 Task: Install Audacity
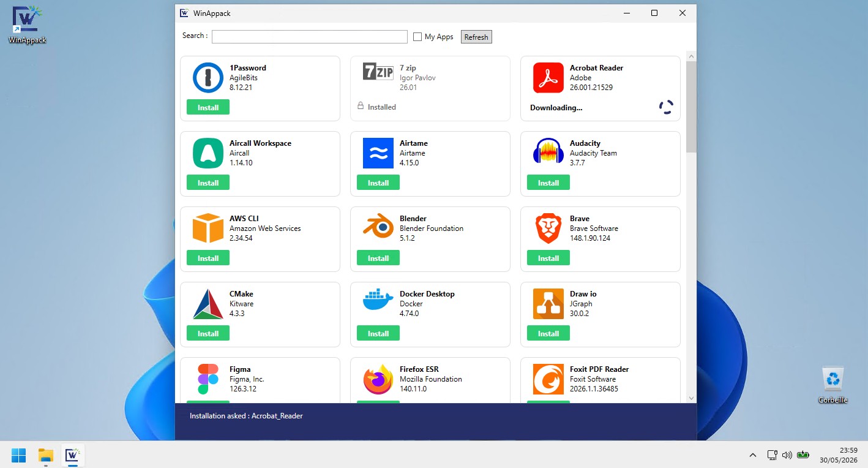click(548, 183)
